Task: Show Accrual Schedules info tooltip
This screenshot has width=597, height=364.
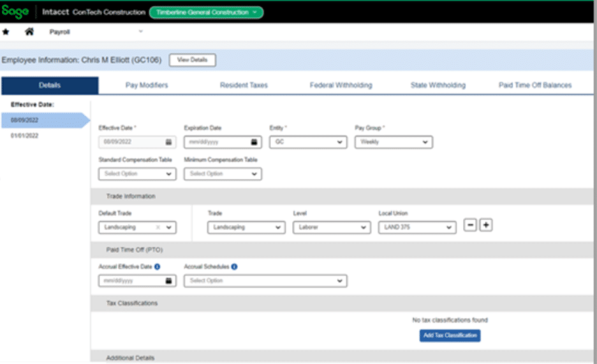Action: click(x=234, y=266)
